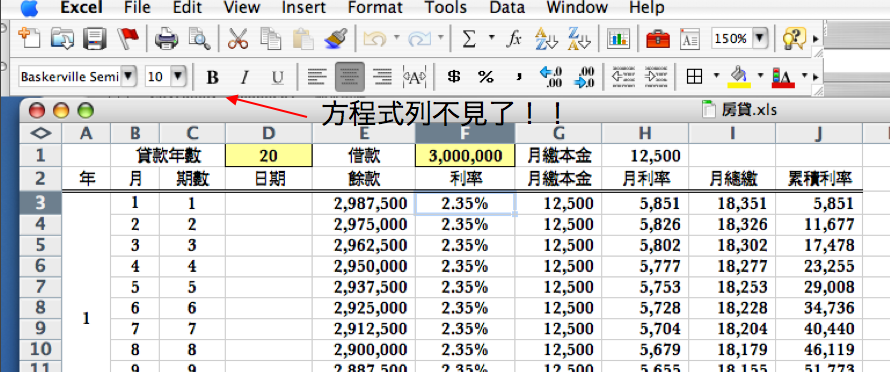
Task: Open the borders style dropdown arrow
Action: (716, 75)
